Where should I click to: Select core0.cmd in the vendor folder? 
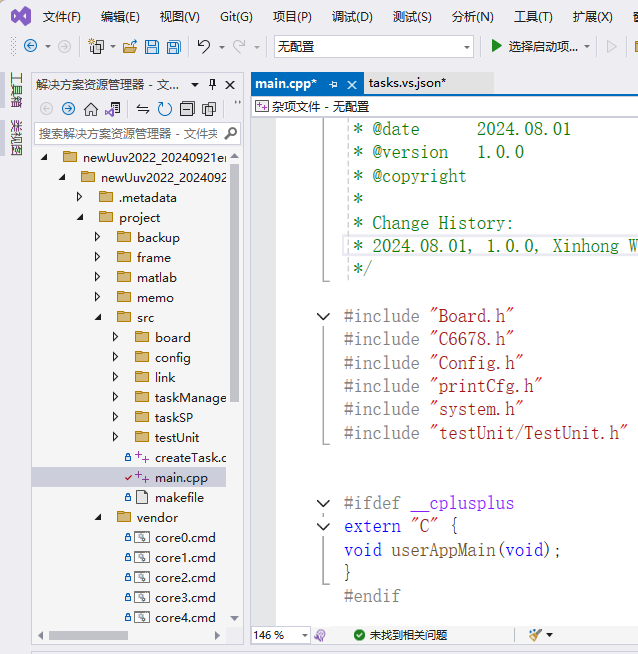coord(185,538)
